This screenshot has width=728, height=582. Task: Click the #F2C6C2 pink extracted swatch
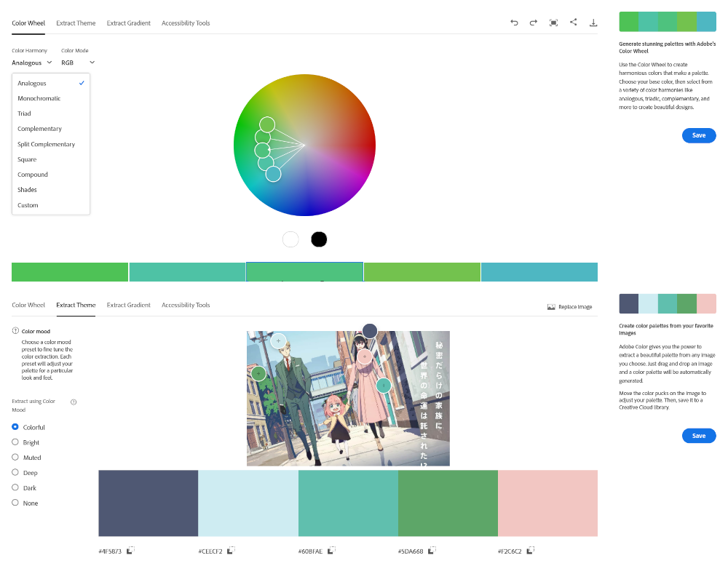pyautogui.click(x=548, y=503)
